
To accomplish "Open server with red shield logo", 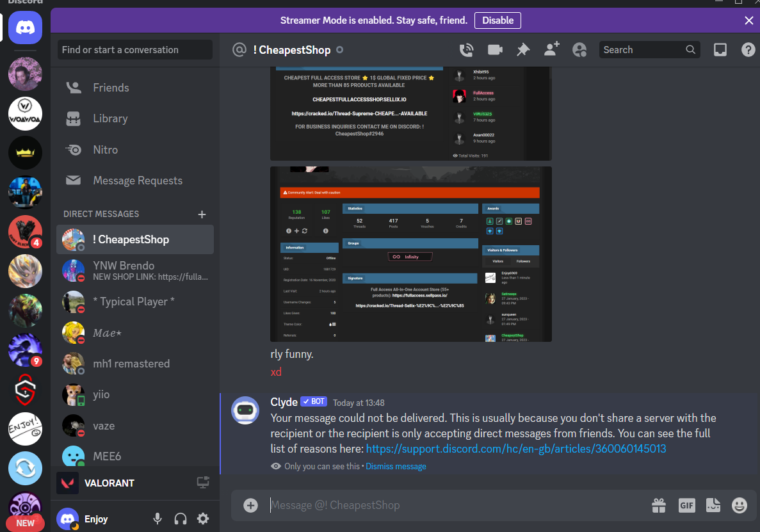I will click(x=25, y=389).
